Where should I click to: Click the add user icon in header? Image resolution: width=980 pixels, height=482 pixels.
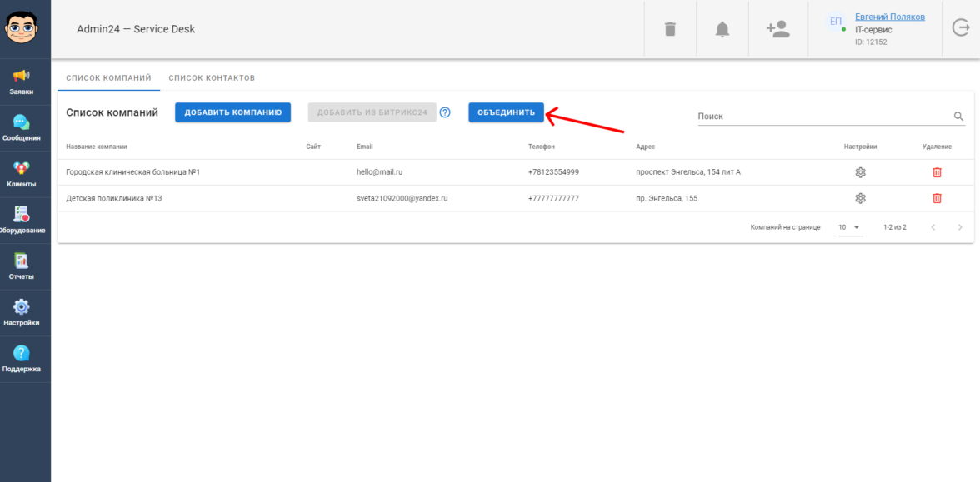coord(777,29)
